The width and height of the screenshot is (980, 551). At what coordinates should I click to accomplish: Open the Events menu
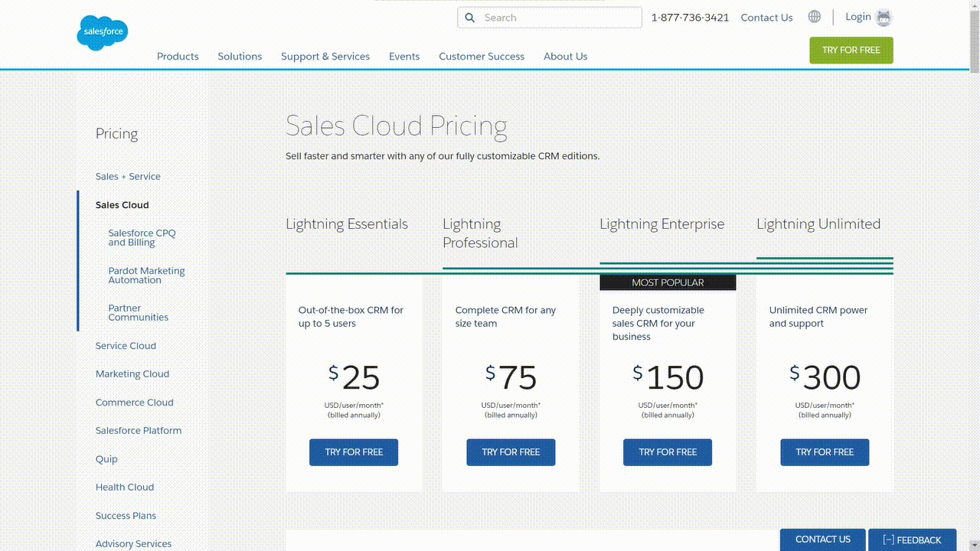tap(404, 57)
